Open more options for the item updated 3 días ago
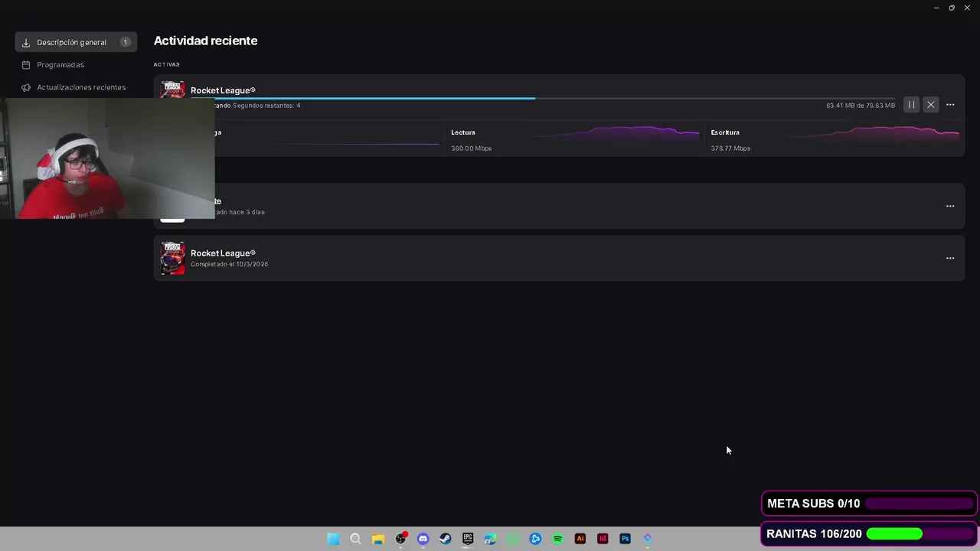Screen dimensions: 980x551 click(950, 206)
